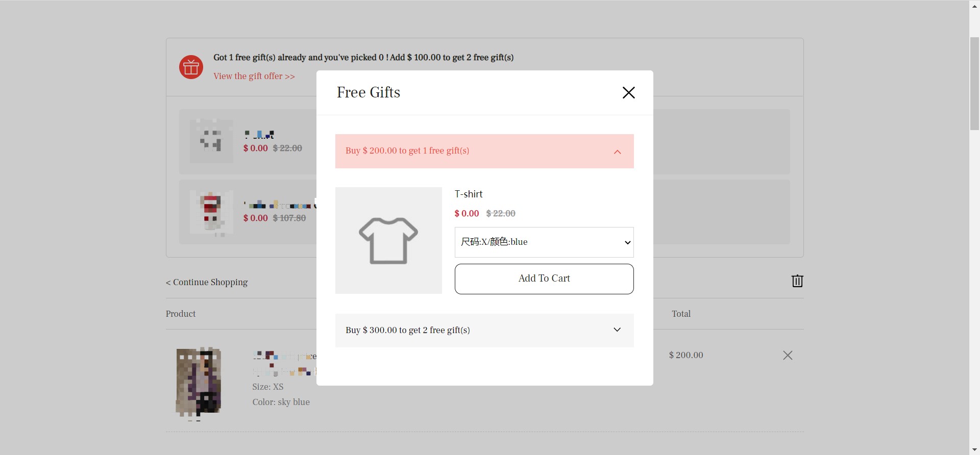Click the Buy $200.00 section header text

[x=407, y=151]
